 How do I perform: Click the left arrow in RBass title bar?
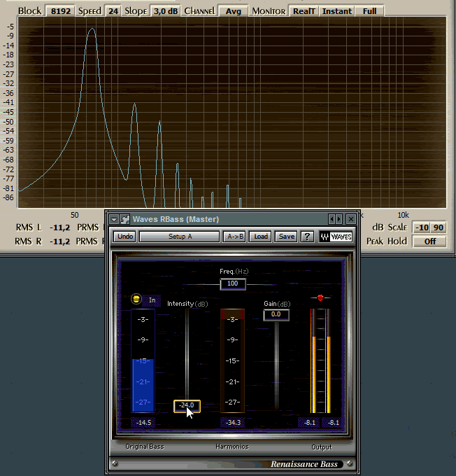click(x=332, y=220)
